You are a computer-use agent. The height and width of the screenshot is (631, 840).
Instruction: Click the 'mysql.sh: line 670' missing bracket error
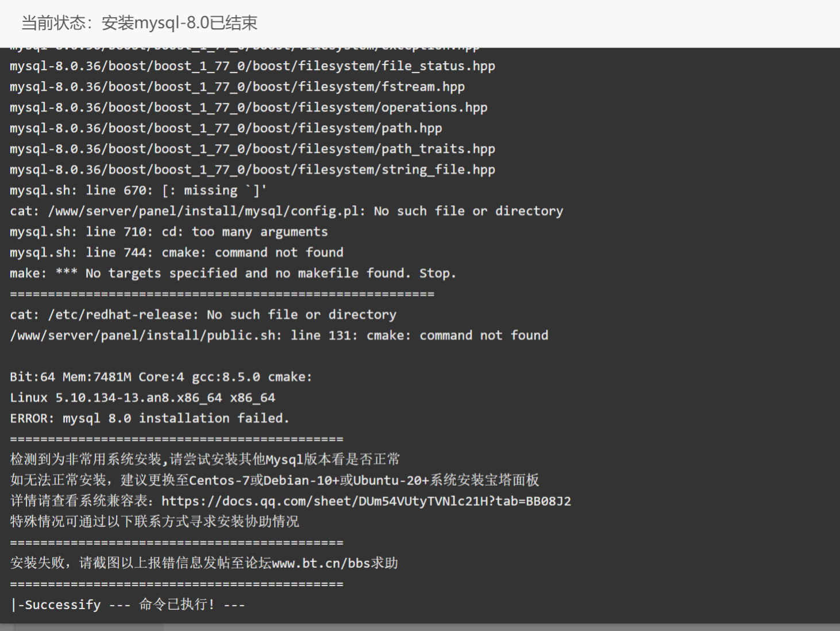coord(138,190)
